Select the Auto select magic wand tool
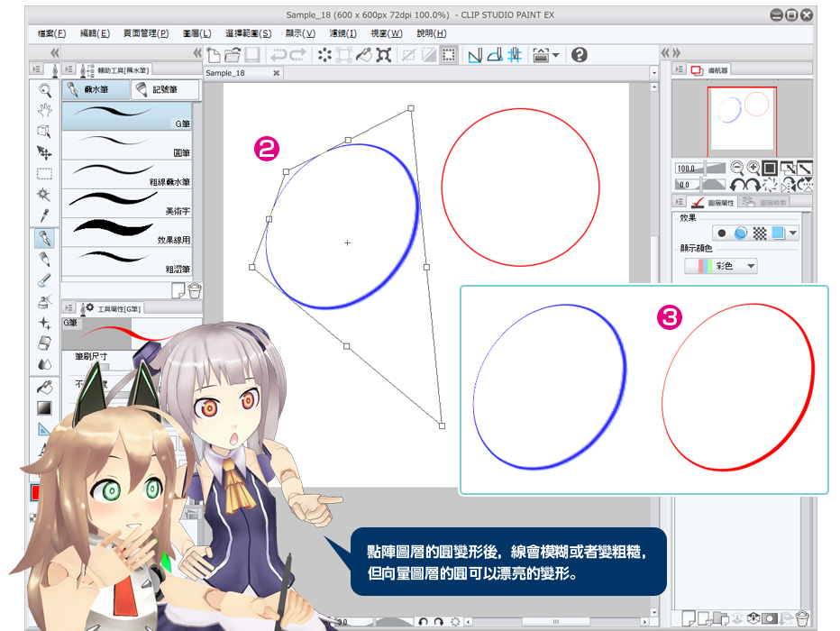 point(44,194)
